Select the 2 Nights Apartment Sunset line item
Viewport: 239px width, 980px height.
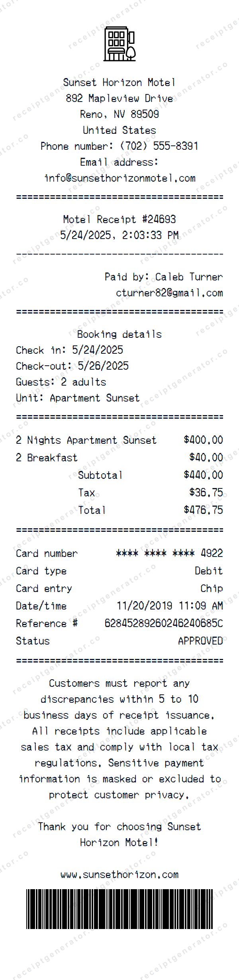86,440
